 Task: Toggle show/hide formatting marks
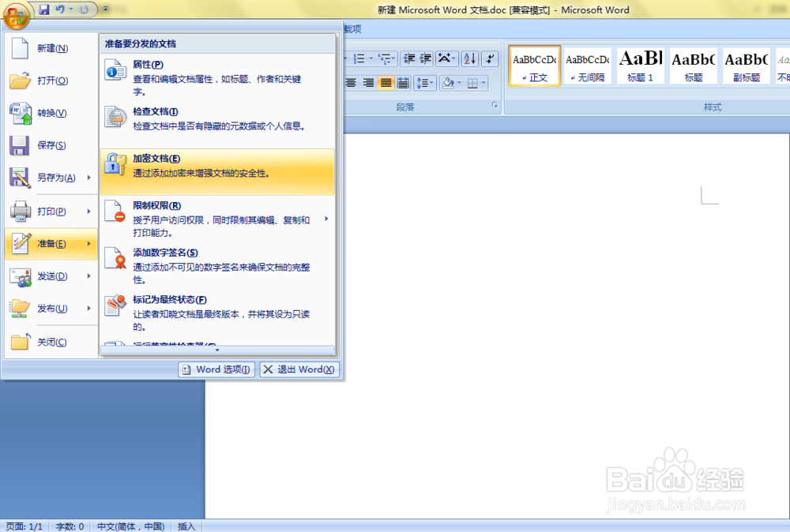[489, 59]
